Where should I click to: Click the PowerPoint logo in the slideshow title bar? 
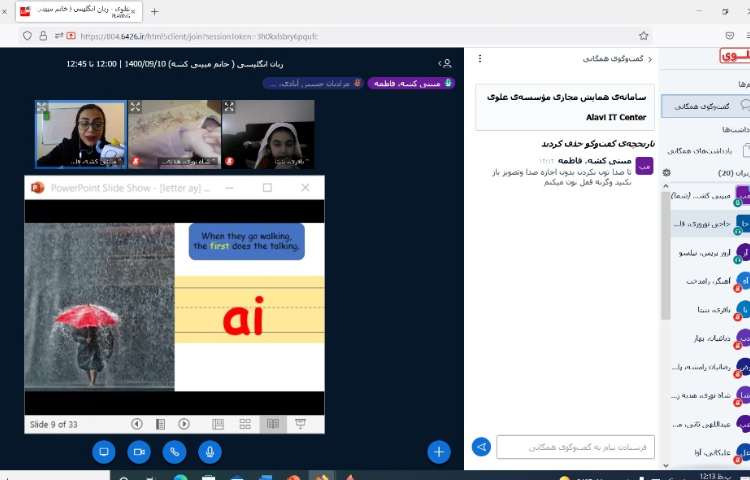pos(38,188)
